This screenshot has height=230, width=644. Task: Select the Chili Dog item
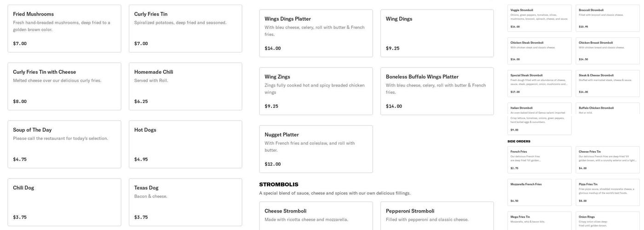(64, 202)
